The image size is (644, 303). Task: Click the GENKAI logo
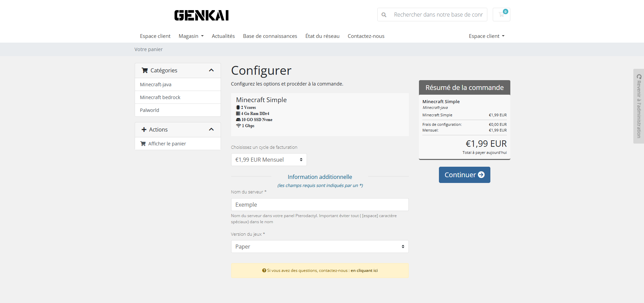pos(201,15)
